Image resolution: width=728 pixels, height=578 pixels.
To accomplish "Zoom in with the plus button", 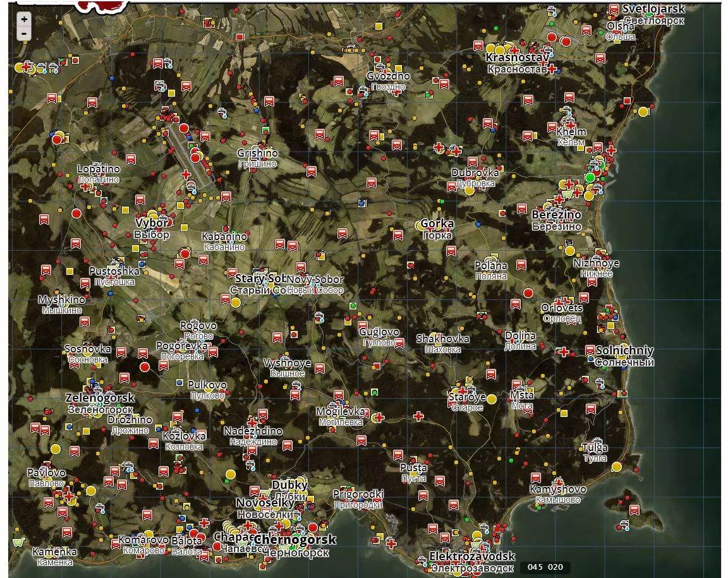I will pos(24,19).
